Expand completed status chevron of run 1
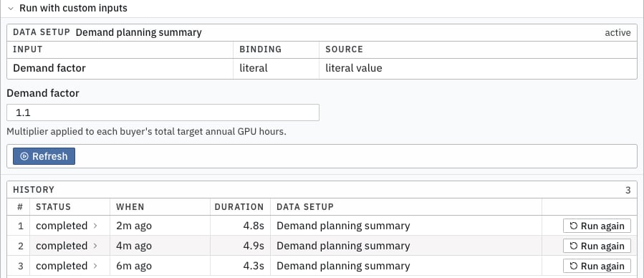Viewport: 644px width, 278px height. 95,226
